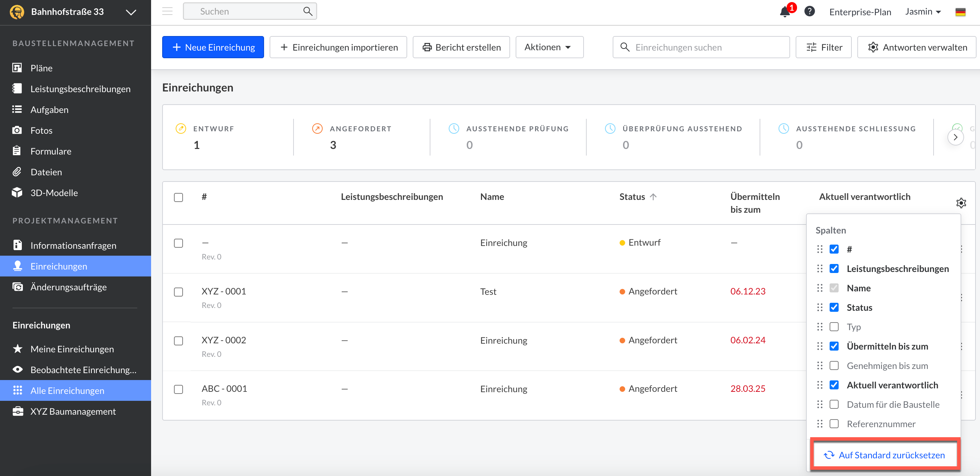Uncheck the # column checkbox
Screen dimensions: 980x476
coord(834,249)
